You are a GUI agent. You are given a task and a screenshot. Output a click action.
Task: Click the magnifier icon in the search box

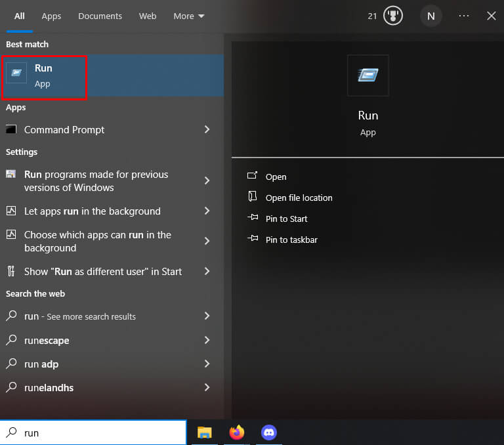tap(11, 432)
